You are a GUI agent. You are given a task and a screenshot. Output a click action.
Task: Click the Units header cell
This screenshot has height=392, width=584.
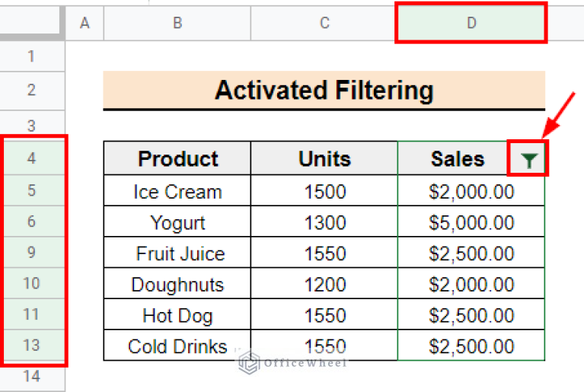[x=324, y=158]
